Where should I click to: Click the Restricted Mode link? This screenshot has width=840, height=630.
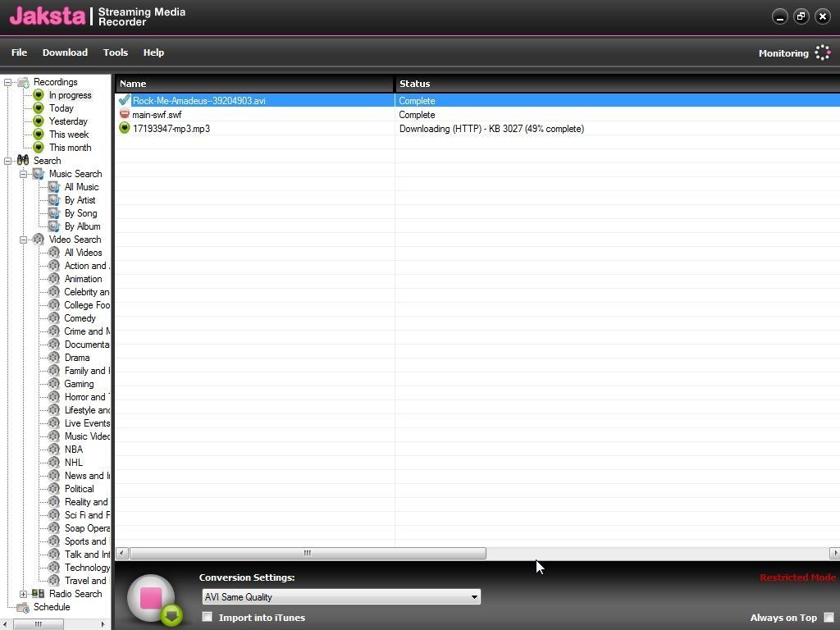797,577
